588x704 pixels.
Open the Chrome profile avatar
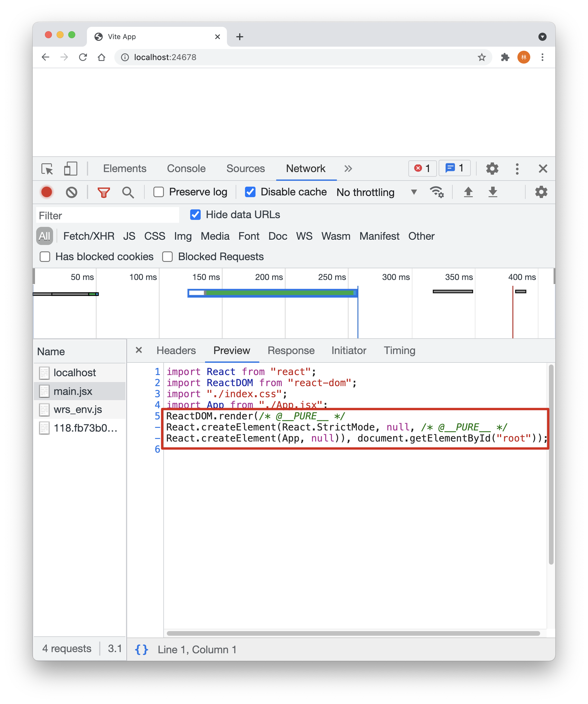point(524,57)
